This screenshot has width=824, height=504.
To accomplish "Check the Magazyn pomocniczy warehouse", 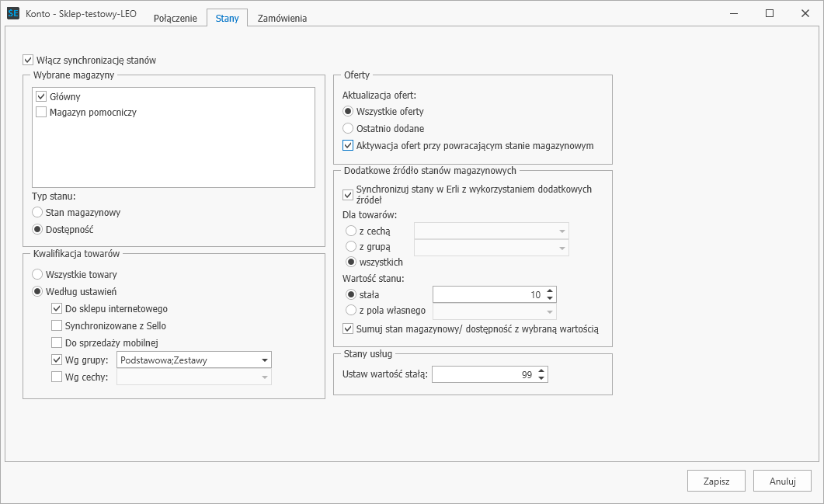I will 41,112.
